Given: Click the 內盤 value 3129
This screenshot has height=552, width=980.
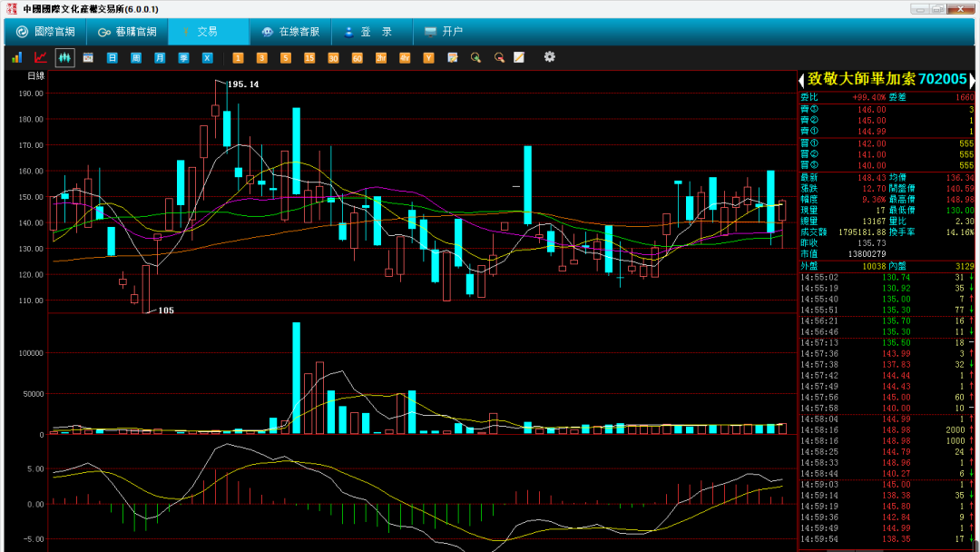Looking at the screenshot, I should click(x=965, y=266).
